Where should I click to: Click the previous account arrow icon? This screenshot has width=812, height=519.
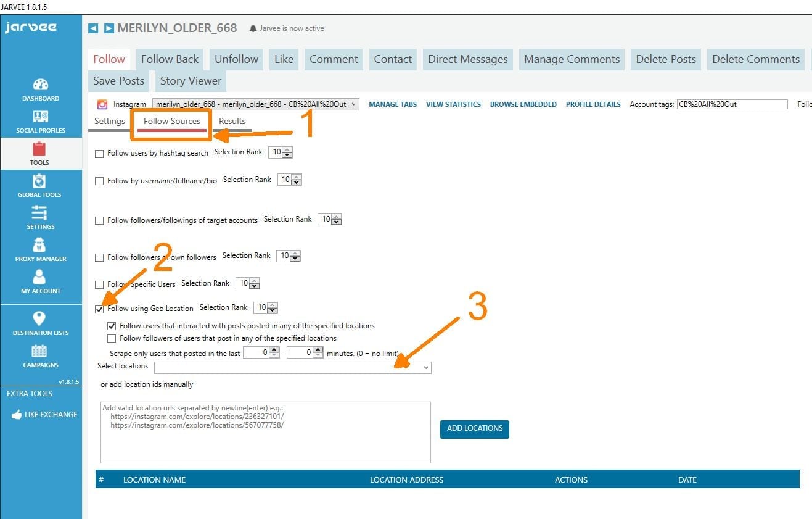click(93, 28)
